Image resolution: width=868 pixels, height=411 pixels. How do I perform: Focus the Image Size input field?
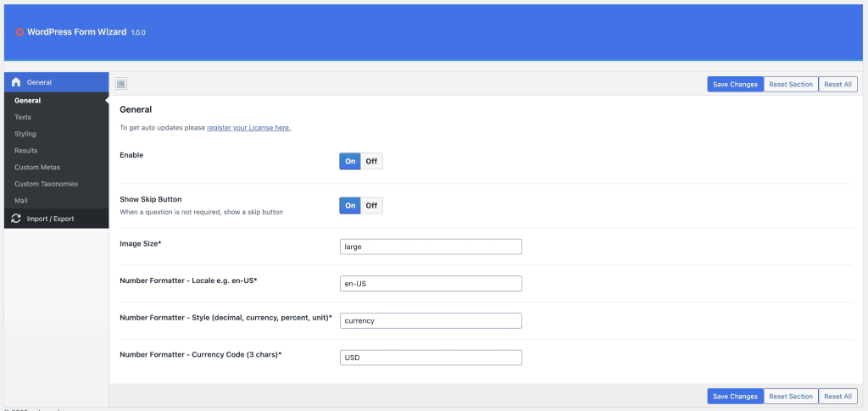click(x=431, y=247)
